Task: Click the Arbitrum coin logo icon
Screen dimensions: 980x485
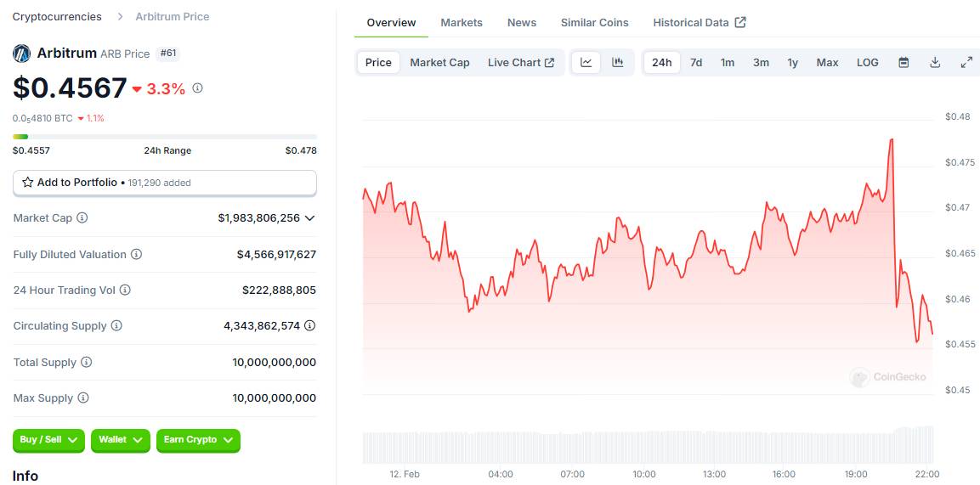Action: 21,53
